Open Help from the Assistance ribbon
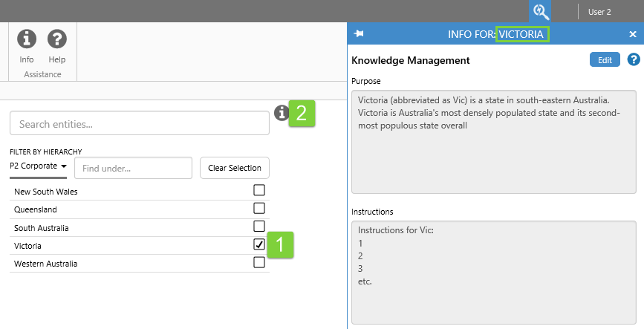Image resolution: width=644 pixels, height=329 pixels. 57,39
